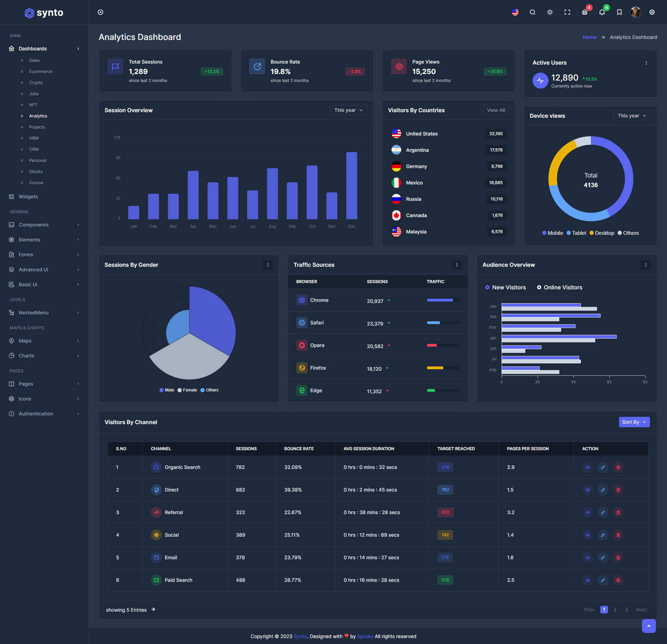Click the Home breadcrumb link
Image resolution: width=667 pixels, height=644 pixels.
pos(590,37)
